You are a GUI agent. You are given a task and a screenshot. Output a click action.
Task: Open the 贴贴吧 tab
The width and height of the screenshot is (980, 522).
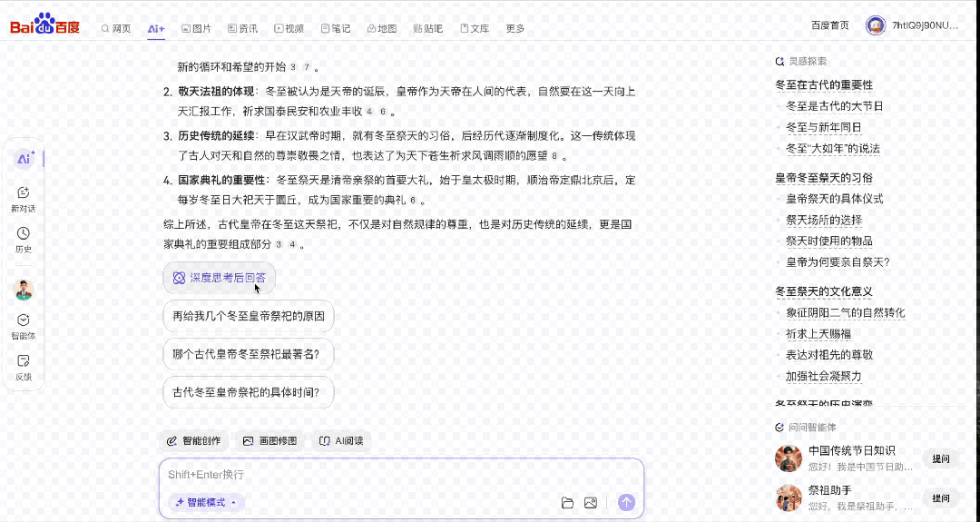428,29
